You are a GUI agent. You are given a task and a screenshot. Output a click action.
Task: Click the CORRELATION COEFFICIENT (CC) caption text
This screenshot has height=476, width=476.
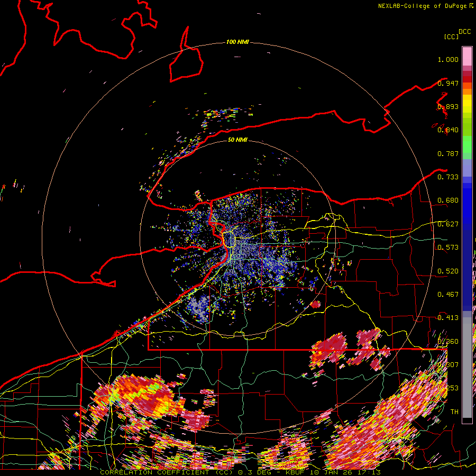coord(166,472)
